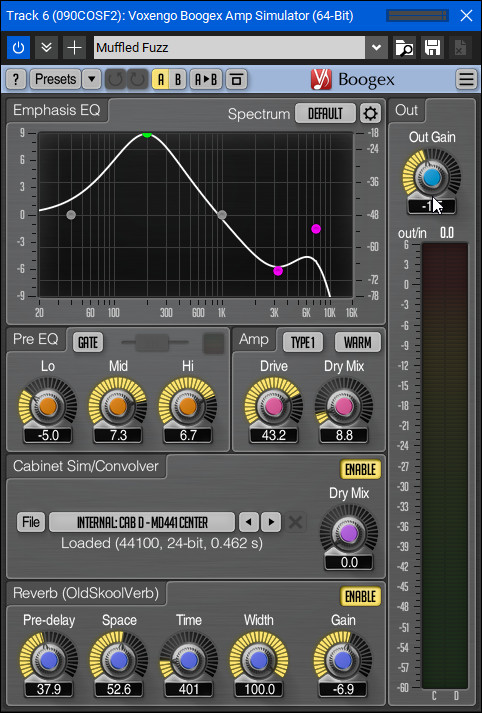Click the Pre EQ Lo knob
The image size is (482, 713).
[x=48, y=406]
